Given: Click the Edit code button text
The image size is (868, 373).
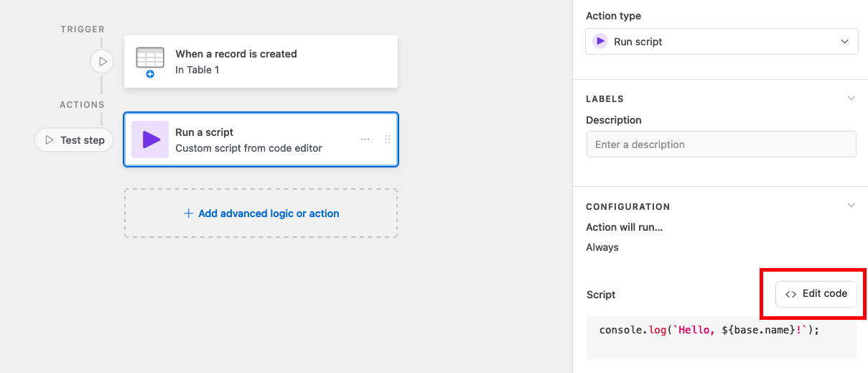Looking at the screenshot, I should [825, 293].
